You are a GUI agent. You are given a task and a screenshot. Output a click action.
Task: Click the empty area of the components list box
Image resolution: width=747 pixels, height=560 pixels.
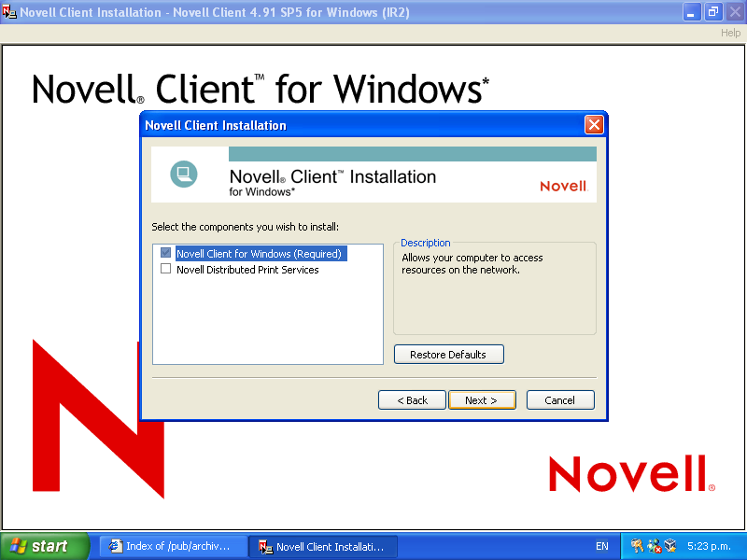click(x=268, y=320)
